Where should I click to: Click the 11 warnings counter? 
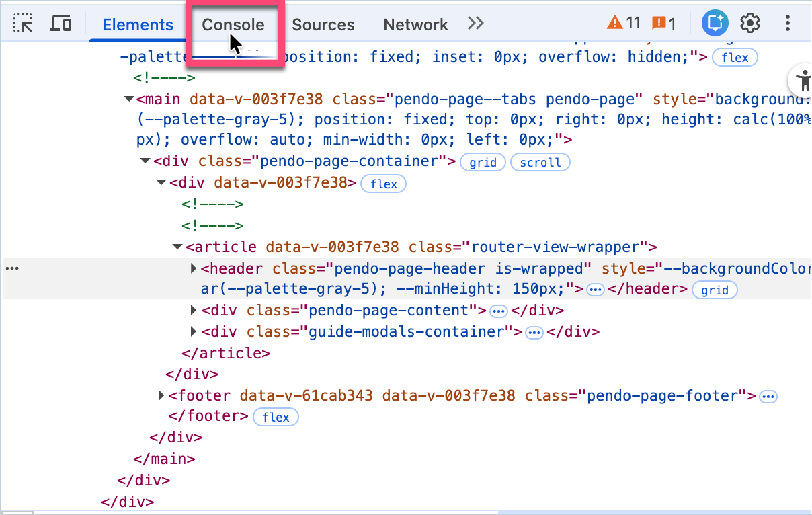[x=624, y=23]
